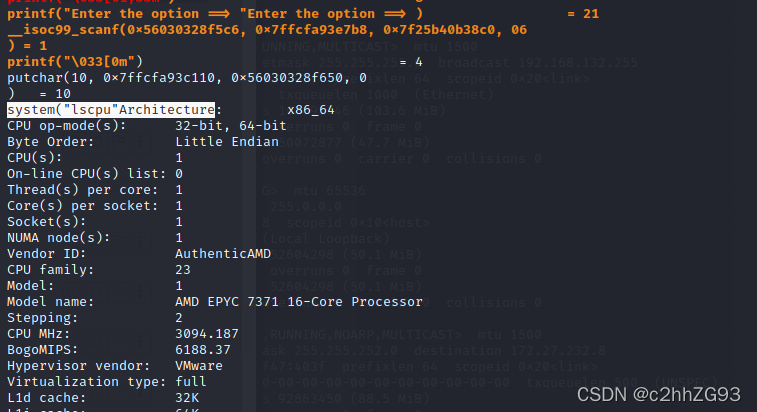Select the L1d cache 32K value
This screenshot has height=412, width=757.
tap(187, 397)
